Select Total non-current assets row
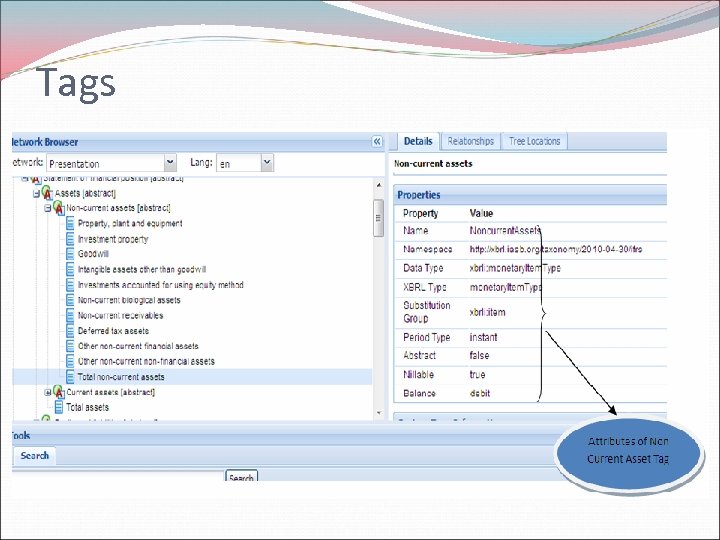 point(192,377)
